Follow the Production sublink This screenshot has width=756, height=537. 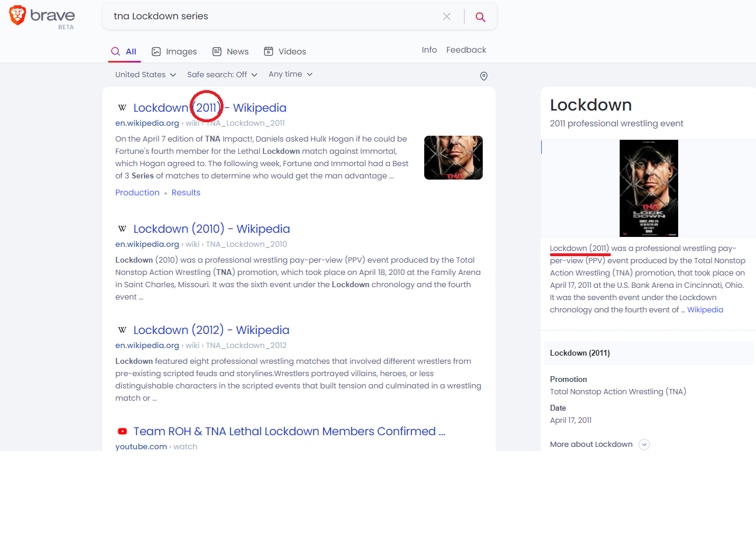coord(138,192)
